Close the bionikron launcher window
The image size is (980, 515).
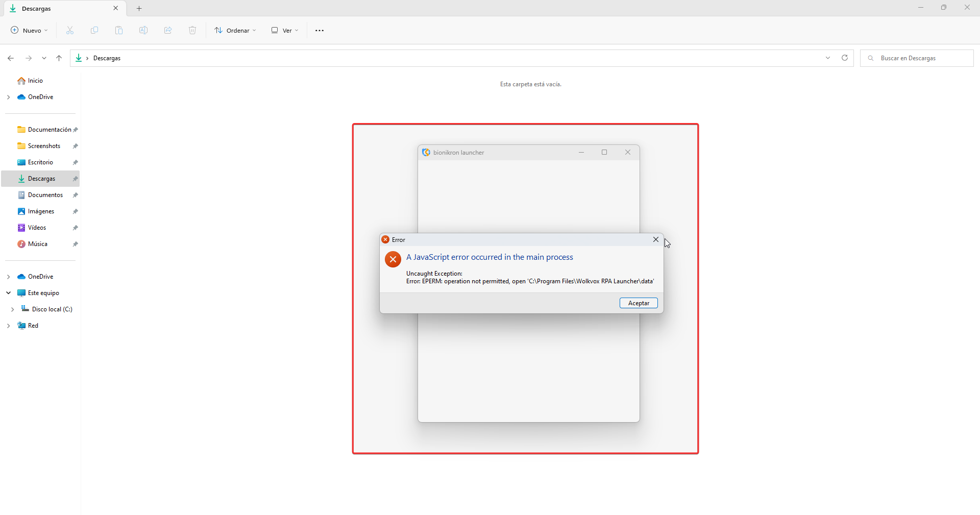pyautogui.click(x=628, y=153)
